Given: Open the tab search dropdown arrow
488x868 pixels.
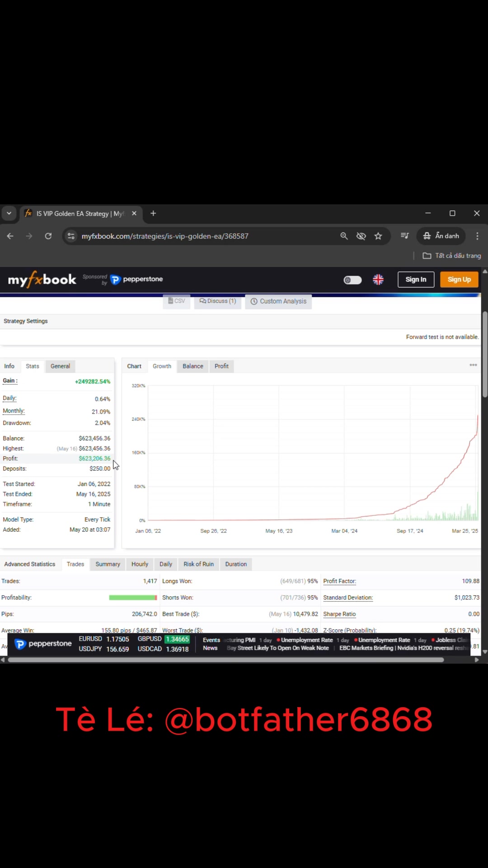Looking at the screenshot, I should coord(9,213).
